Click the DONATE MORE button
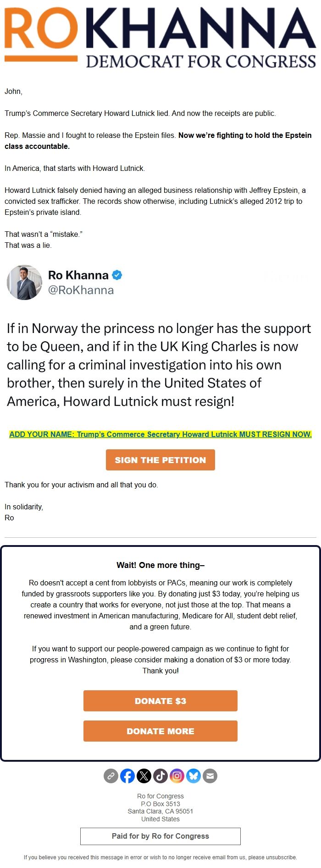321x868 pixels. tap(160, 731)
